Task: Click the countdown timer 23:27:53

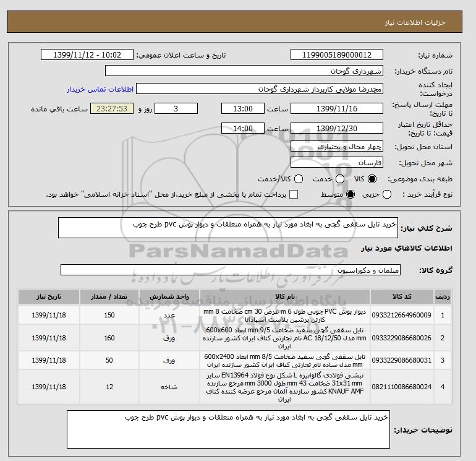Action: pyautogui.click(x=112, y=108)
